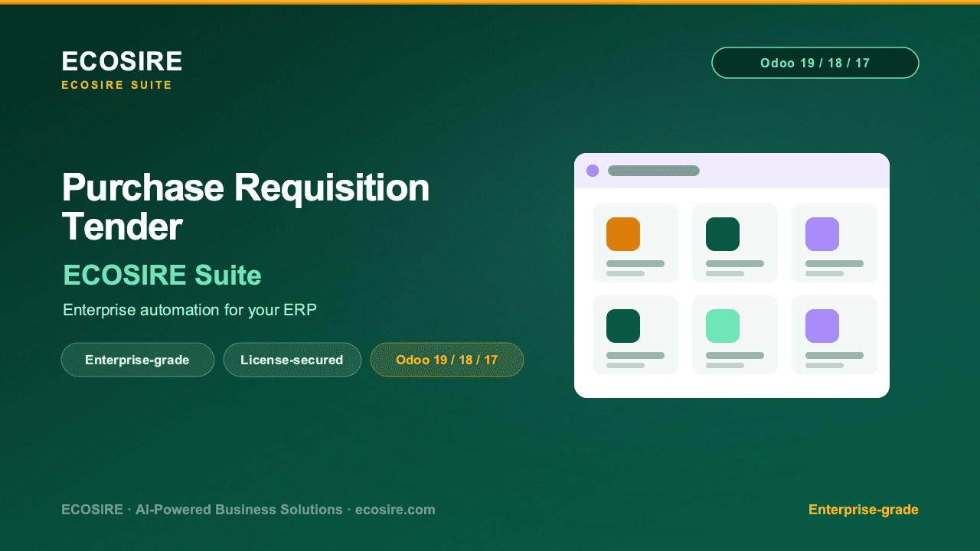Open the mint green app tile in the mockup
The image size is (980, 551).
pos(723,326)
